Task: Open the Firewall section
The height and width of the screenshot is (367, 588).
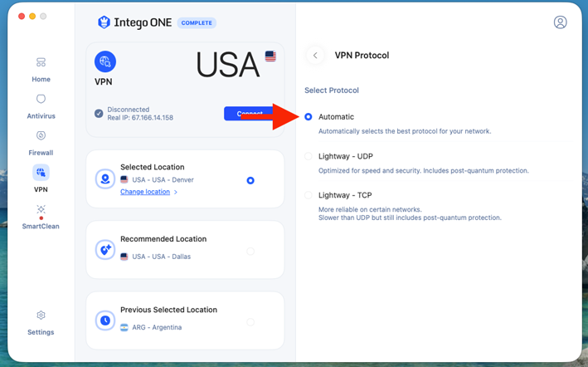Action: [41, 144]
